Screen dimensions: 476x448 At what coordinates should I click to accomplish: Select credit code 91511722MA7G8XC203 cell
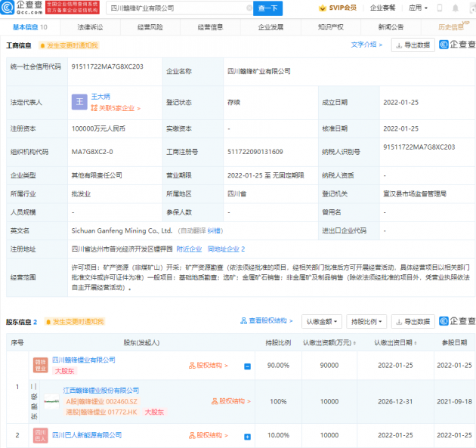tap(107, 66)
